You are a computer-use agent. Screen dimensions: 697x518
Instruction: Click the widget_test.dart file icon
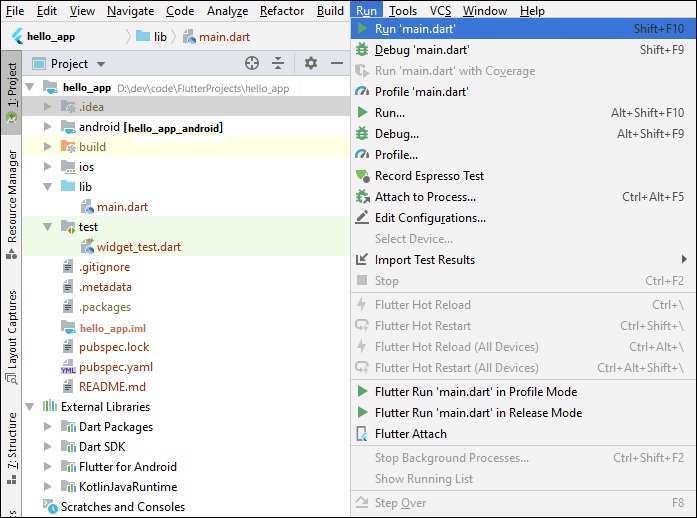87,247
